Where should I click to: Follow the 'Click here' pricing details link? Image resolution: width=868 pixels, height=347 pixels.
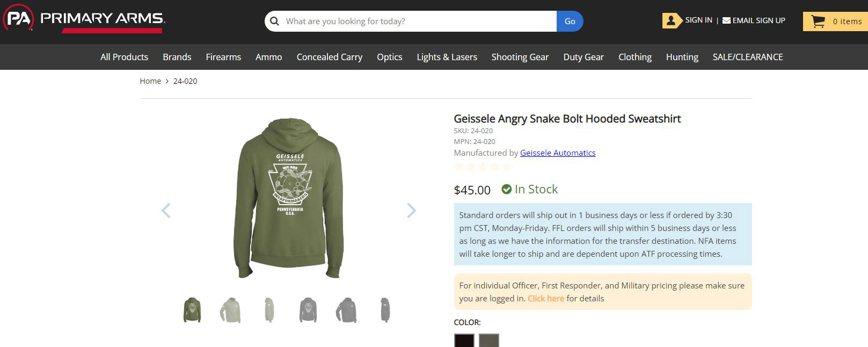(x=545, y=299)
